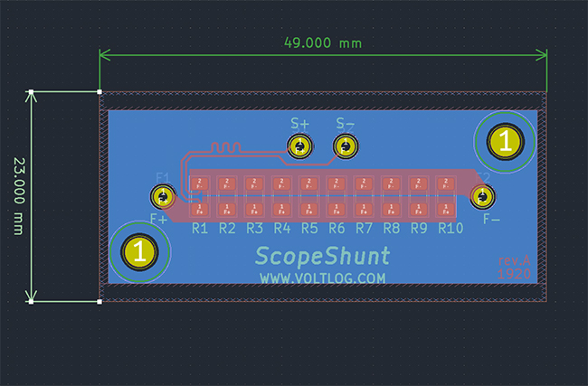
Task: Select the bottom-left mounting hole
Action: tap(139, 251)
